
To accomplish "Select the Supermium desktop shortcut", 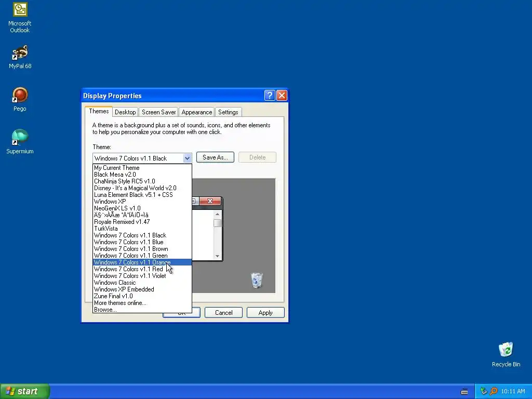I will click(x=20, y=141).
